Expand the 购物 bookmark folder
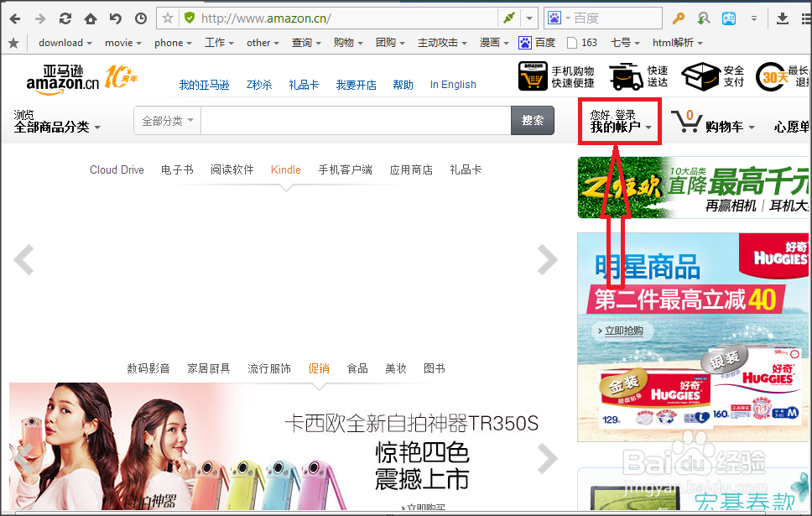This screenshot has width=812, height=516. [x=348, y=43]
